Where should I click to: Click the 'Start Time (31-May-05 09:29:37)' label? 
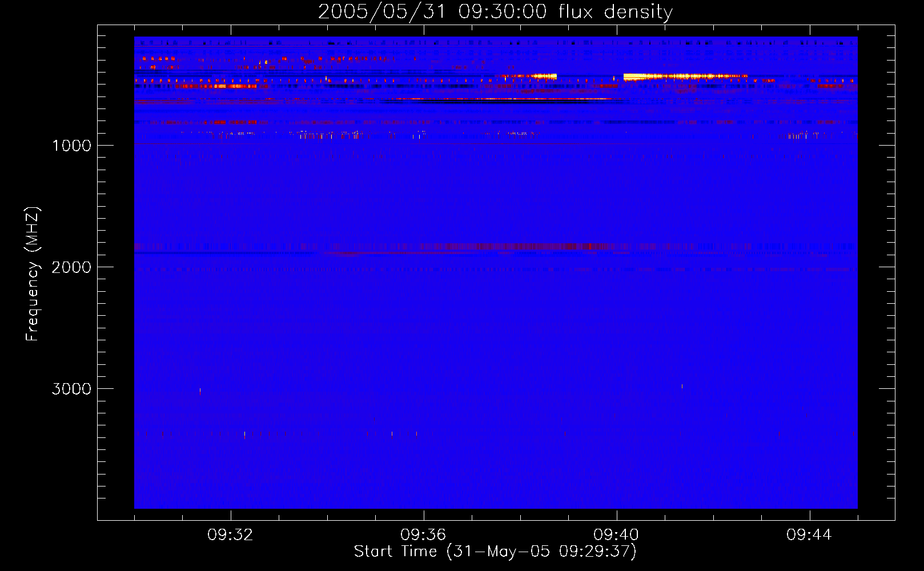(x=495, y=552)
